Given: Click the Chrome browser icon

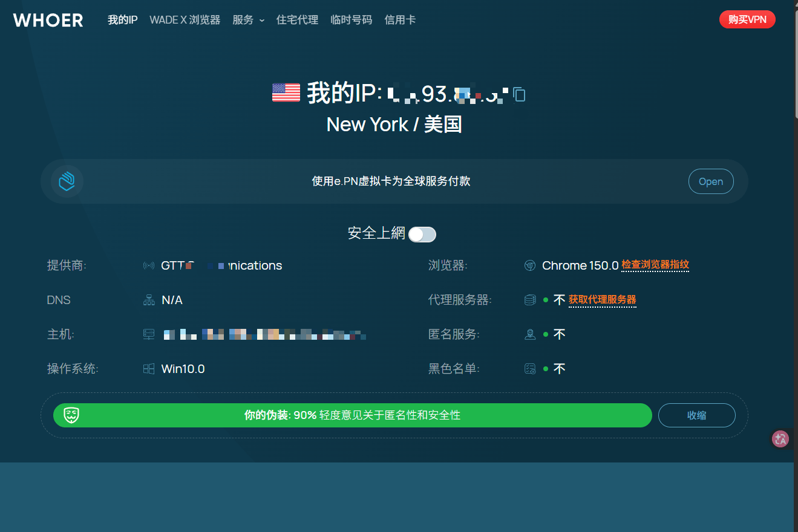Looking at the screenshot, I should coord(530,265).
